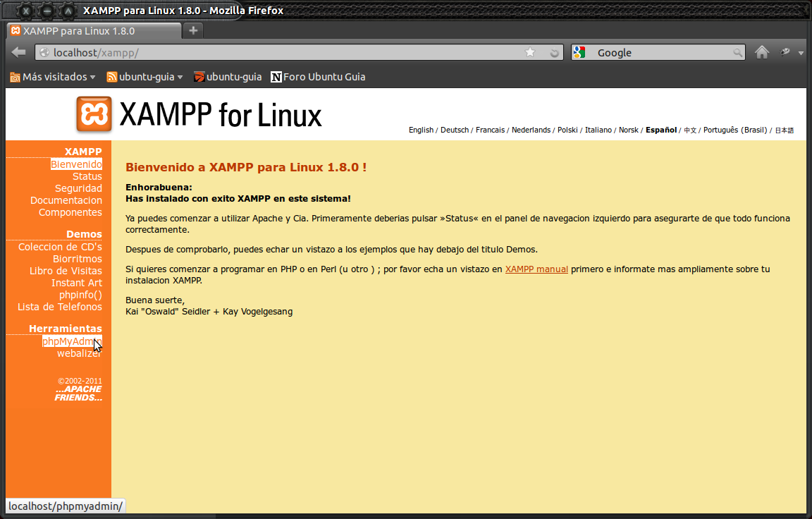Click the Home icon in the toolbar
The image size is (812, 519).
[762, 51]
